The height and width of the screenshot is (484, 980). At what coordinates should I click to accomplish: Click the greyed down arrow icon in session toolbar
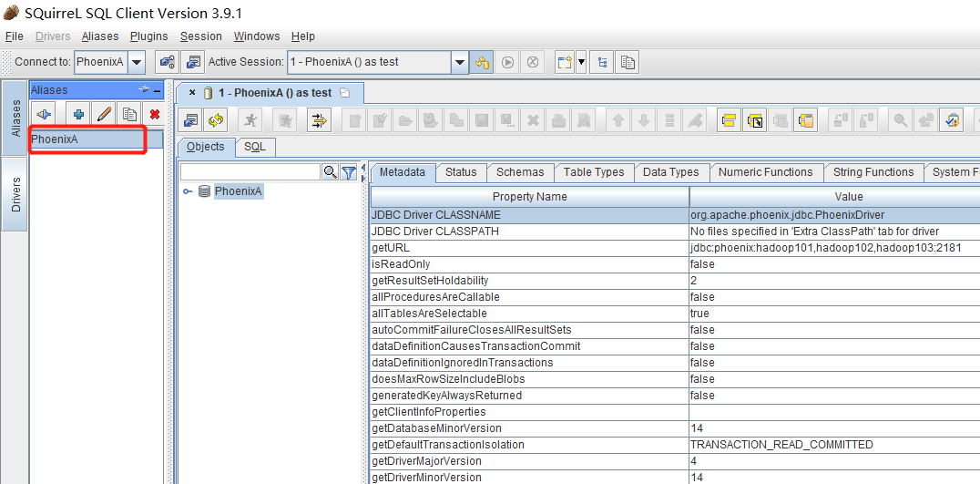pos(644,120)
